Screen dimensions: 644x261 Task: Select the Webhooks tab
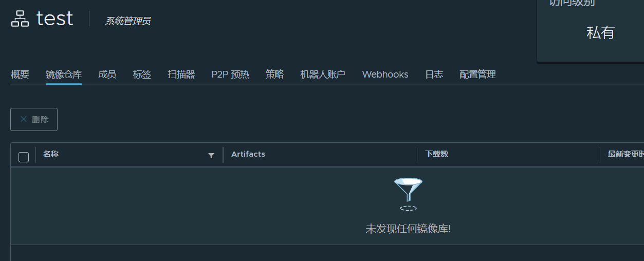(x=385, y=74)
